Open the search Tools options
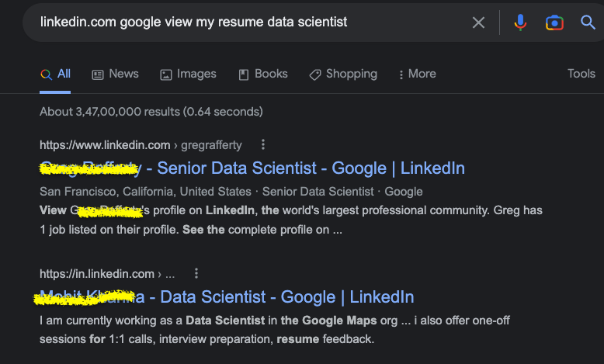This screenshot has width=604, height=364. [581, 74]
